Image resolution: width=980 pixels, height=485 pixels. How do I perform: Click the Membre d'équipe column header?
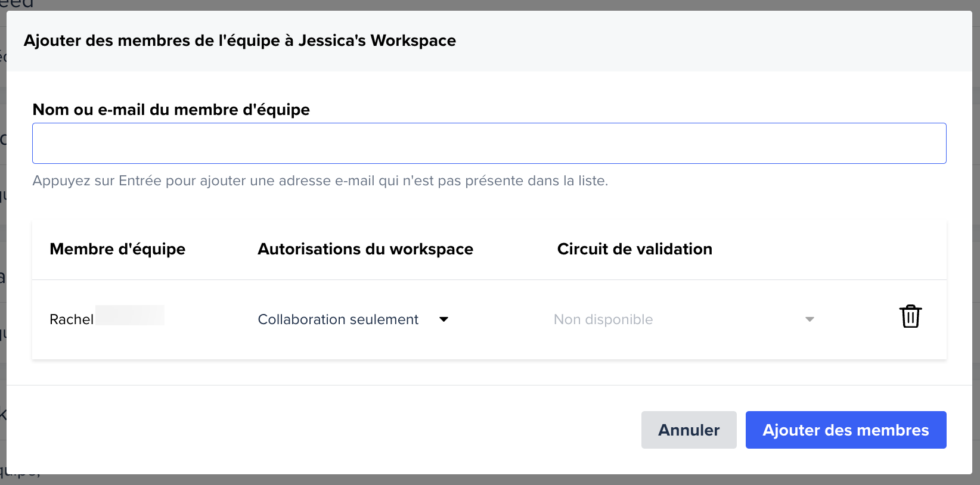(x=117, y=249)
